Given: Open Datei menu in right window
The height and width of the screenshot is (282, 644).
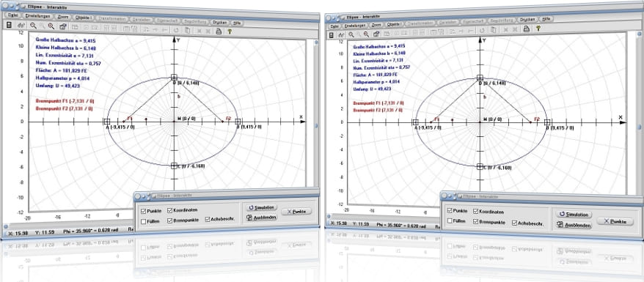Looking at the screenshot, I should 334,26.
